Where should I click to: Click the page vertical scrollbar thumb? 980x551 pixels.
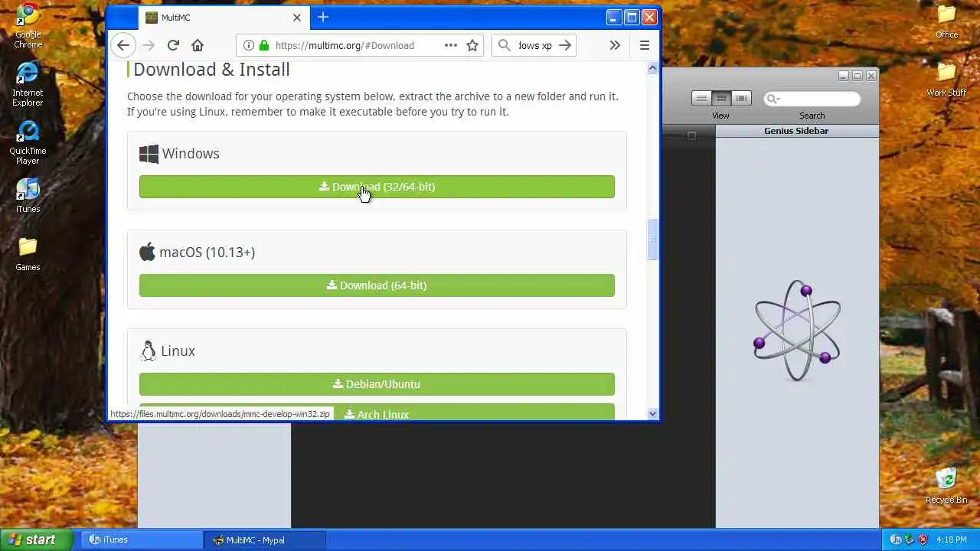652,240
